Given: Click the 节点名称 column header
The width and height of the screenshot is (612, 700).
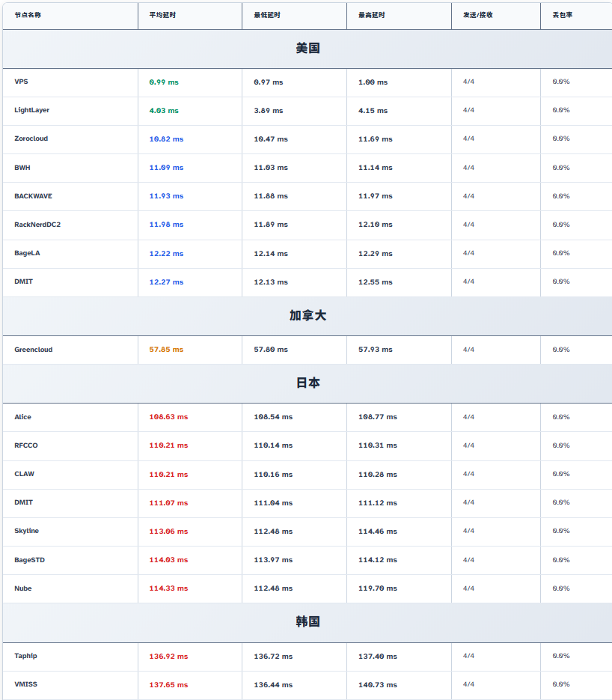Looking at the screenshot, I should coord(28,15).
